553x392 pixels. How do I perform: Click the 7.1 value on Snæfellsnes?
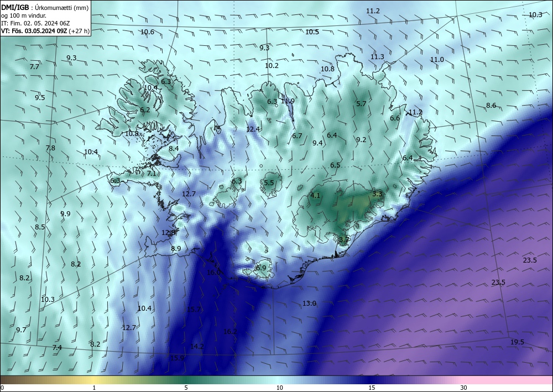click(x=152, y=174)
